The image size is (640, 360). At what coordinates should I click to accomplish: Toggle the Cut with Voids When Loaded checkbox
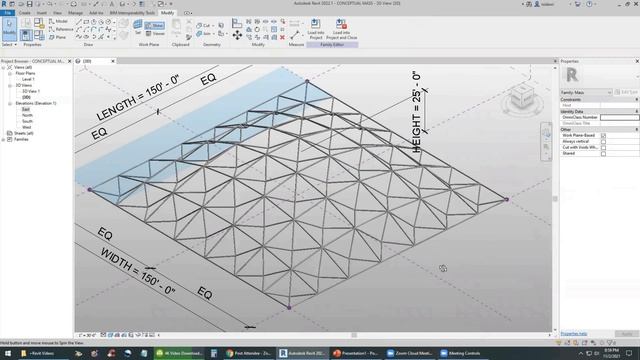point(603,148)
